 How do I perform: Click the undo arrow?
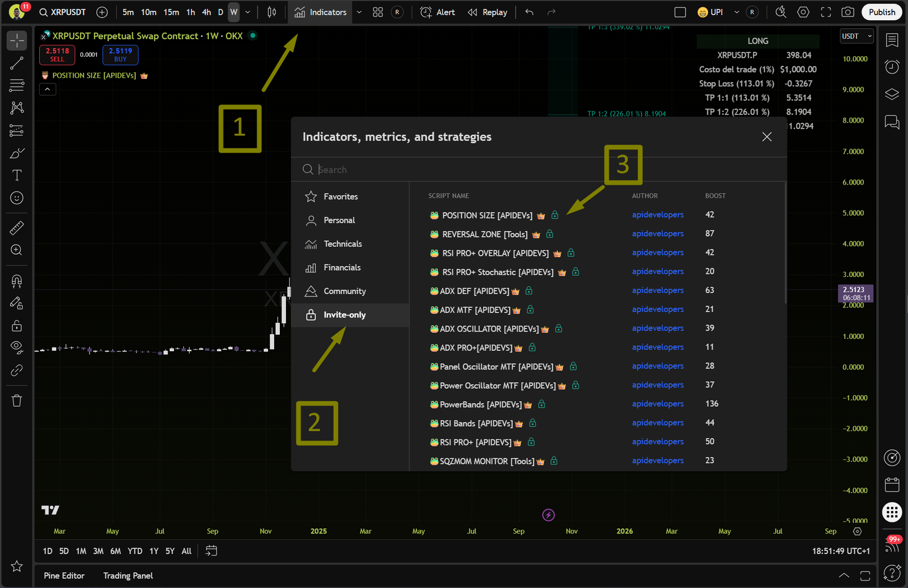[529, 12]
